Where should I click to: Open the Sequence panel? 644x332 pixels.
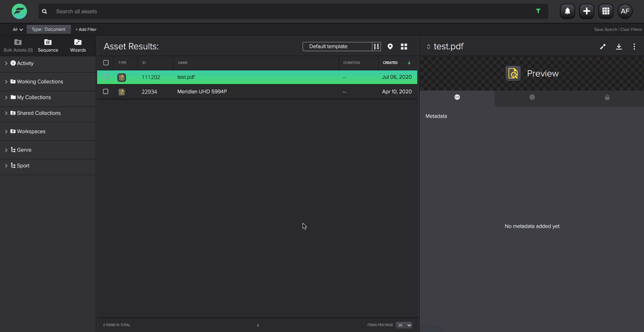[x=48, y=46]
